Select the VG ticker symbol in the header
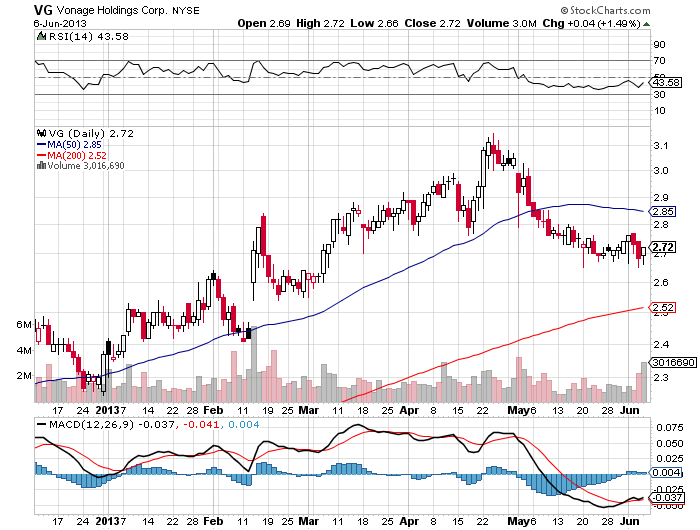Screen dimensions: 700x530 [x=43, y=10]
